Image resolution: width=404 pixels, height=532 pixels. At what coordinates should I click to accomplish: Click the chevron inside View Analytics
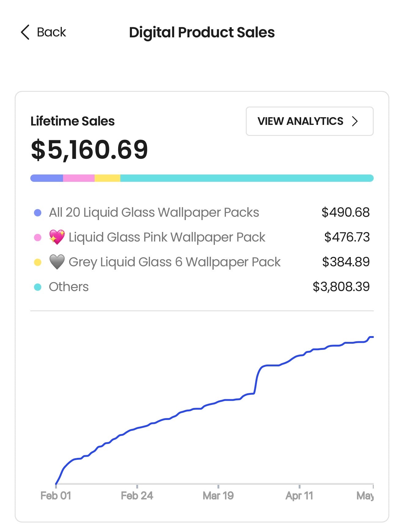(x=355, y=121)
